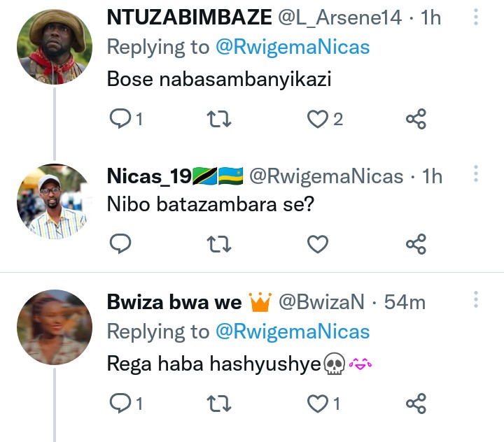The image size is (504, 442).
Task: Open Bwiza bwa we display name
Action: (x=174, y=302)
